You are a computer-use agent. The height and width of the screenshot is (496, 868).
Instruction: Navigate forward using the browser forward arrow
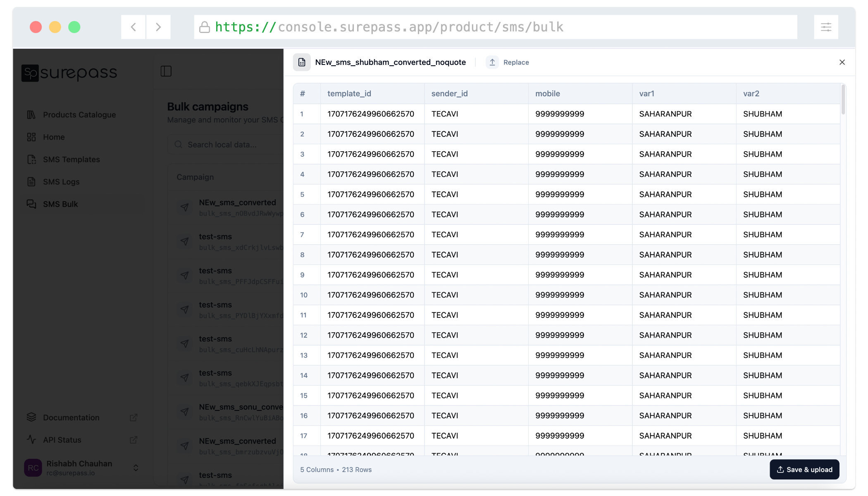click(158, 26)
